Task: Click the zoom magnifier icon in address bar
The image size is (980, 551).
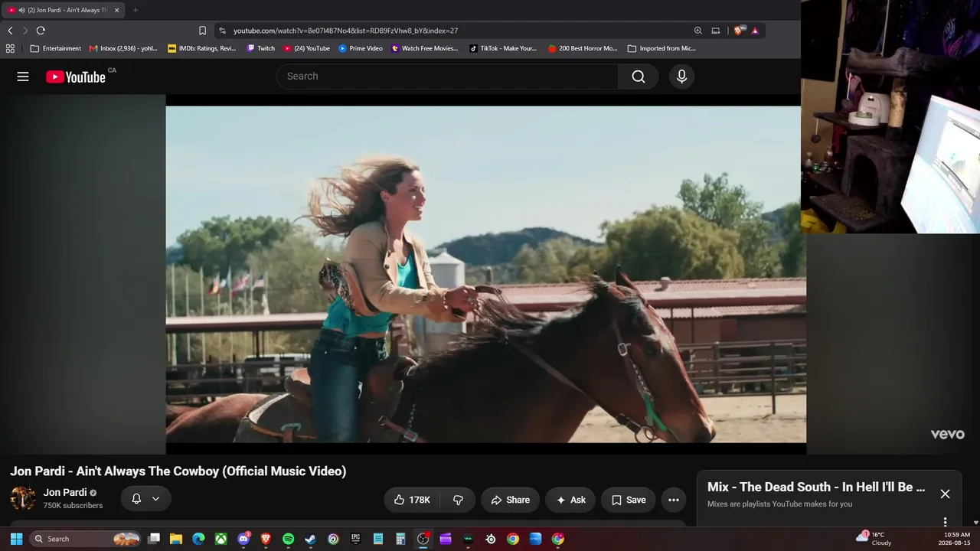Action: point(697,31)
